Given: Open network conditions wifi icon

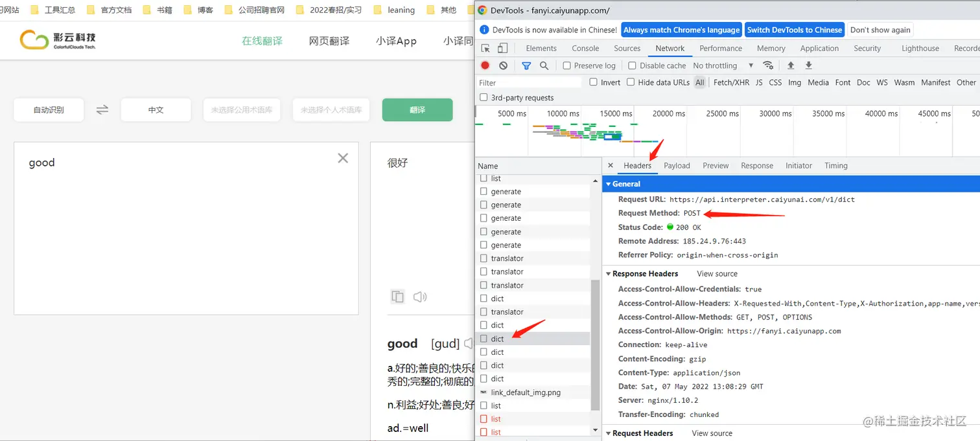Looking at the screenshot, I should [x=768, y=65].
